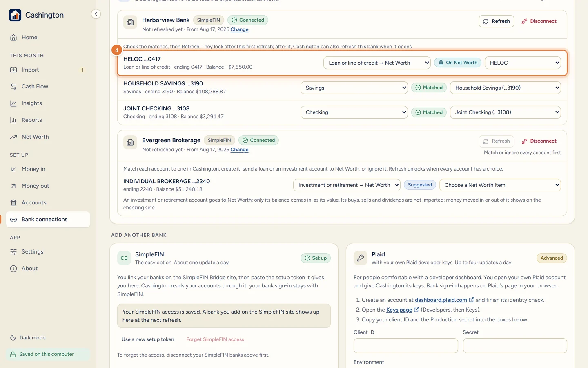Click the Insights chart icon
588x368 pixels.
pos(13,103)
